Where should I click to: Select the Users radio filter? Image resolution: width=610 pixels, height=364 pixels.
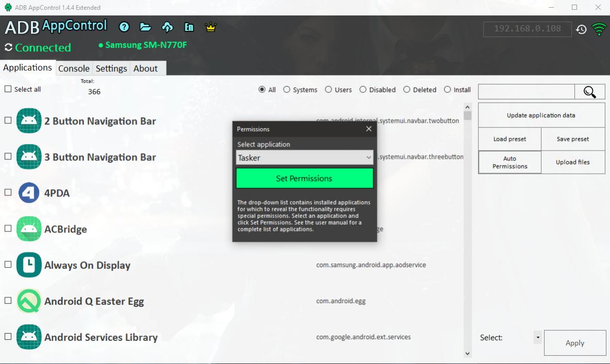[x=328, y=90]
